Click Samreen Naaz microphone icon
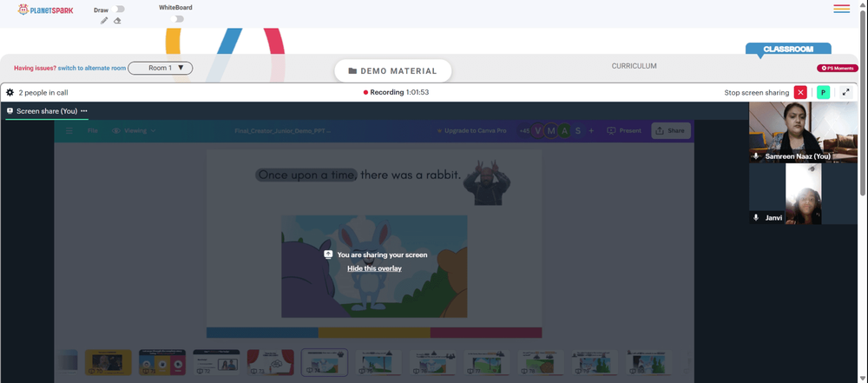This screenshot has width=868, height=383. pyautogui.click(x=756, y=156)
